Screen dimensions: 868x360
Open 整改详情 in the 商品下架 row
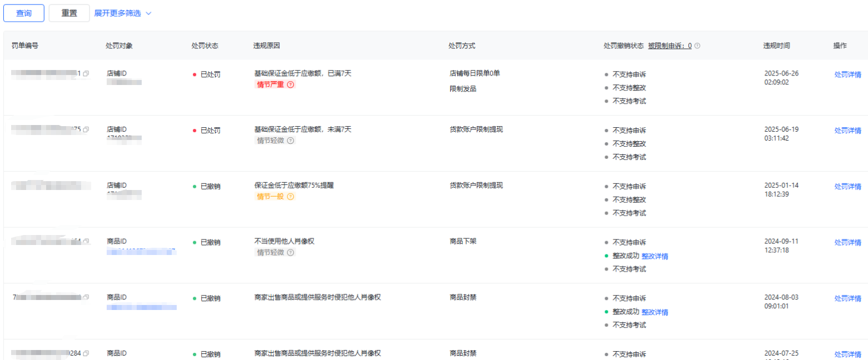tap(655, 256)
